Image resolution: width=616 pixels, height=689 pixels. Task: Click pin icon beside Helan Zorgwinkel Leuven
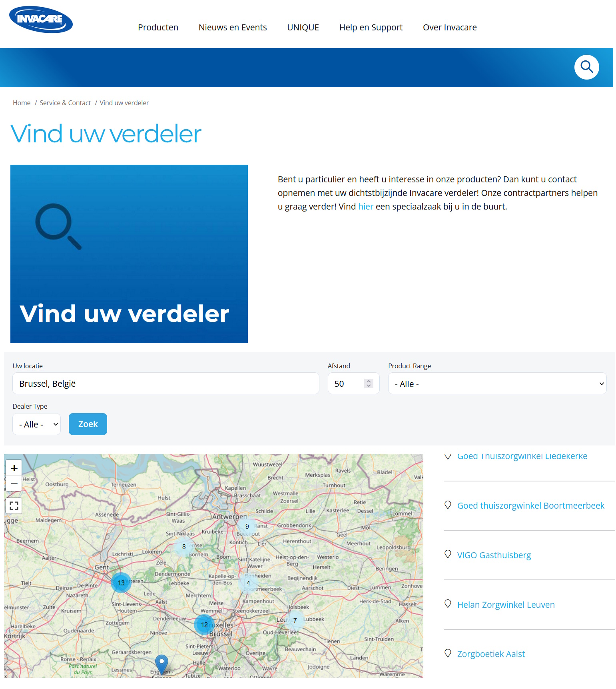pyautogui.click(x=448, y=604)
